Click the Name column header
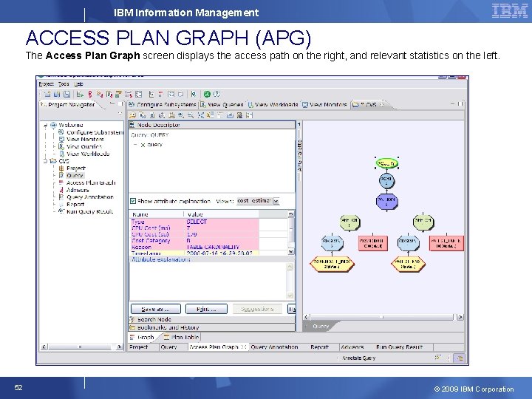 pyautogui.click(x=157, y=214)
